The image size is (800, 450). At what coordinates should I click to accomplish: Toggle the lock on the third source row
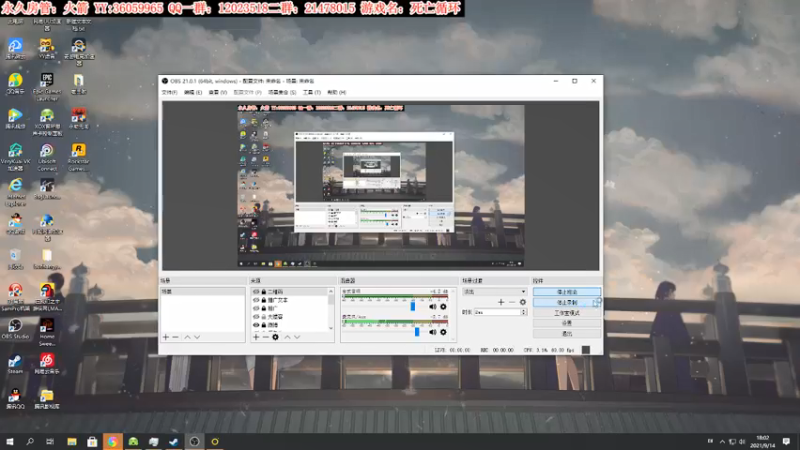[264, 308]
